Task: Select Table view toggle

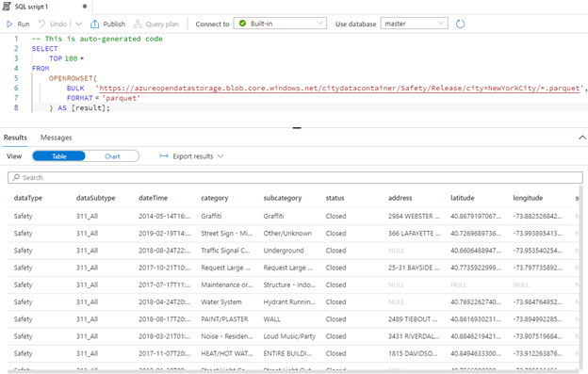Action: point(58,156)
